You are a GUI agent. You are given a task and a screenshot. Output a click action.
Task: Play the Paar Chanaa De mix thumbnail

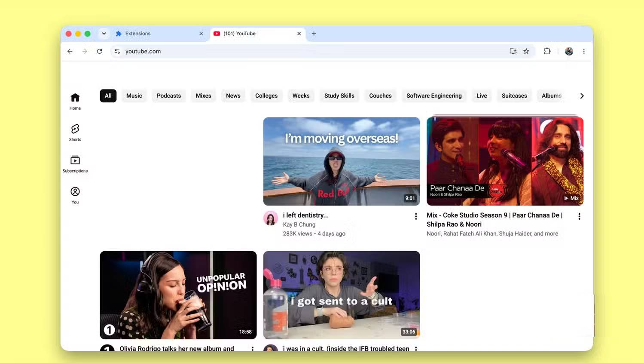point(505,161)
